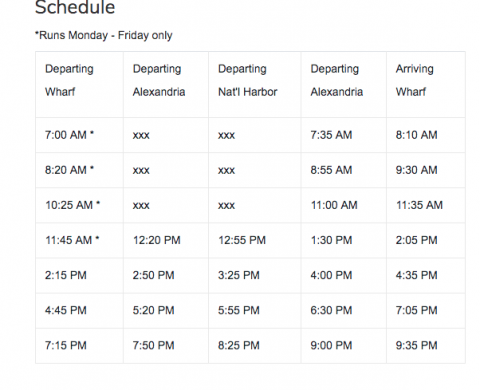The width and height of the screenshot is (480, 390).
Task: Click the 7:15 PM Wharf departure
Action: tap(66, 345)
